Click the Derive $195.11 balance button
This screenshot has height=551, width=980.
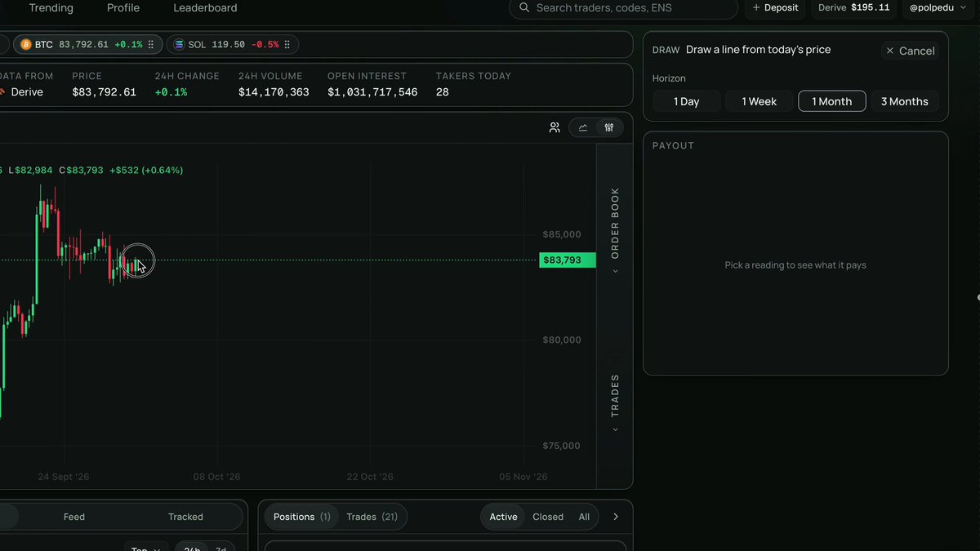click(x=854, y=8)
